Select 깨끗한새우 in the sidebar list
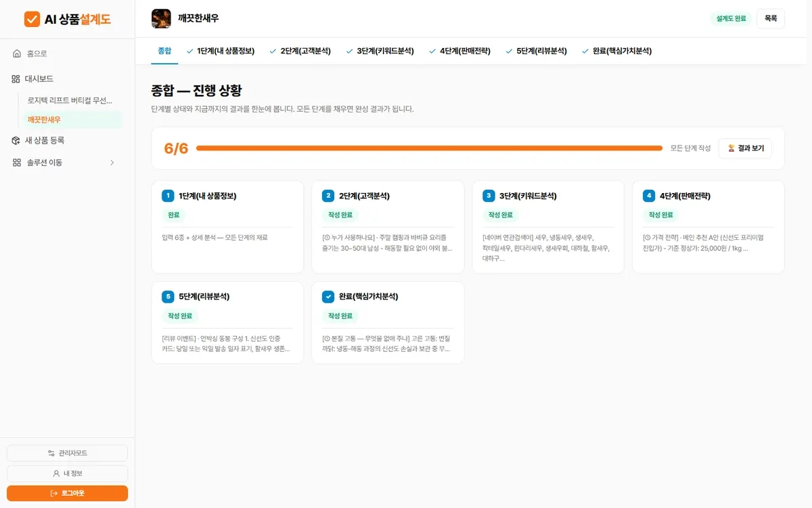 click(x=72, y=119)
